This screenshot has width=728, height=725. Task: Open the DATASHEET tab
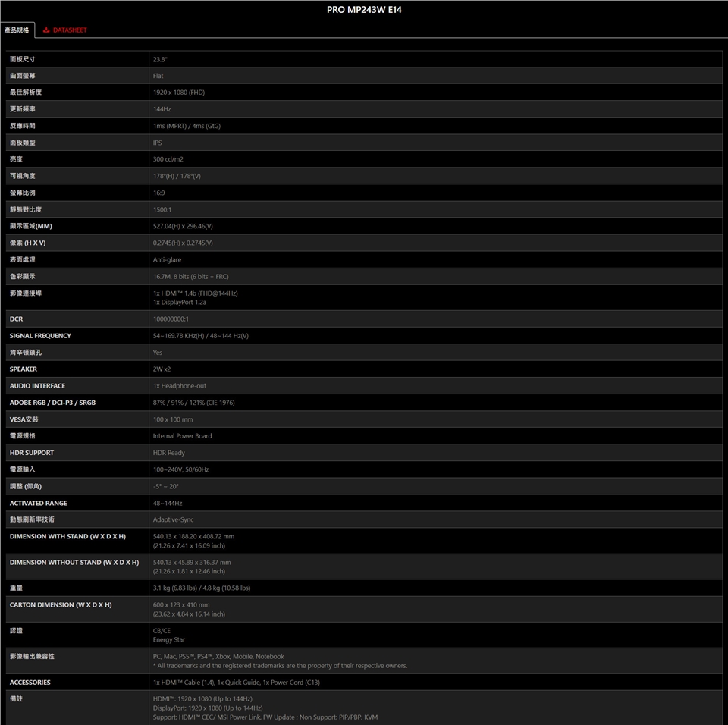point(69,30)
